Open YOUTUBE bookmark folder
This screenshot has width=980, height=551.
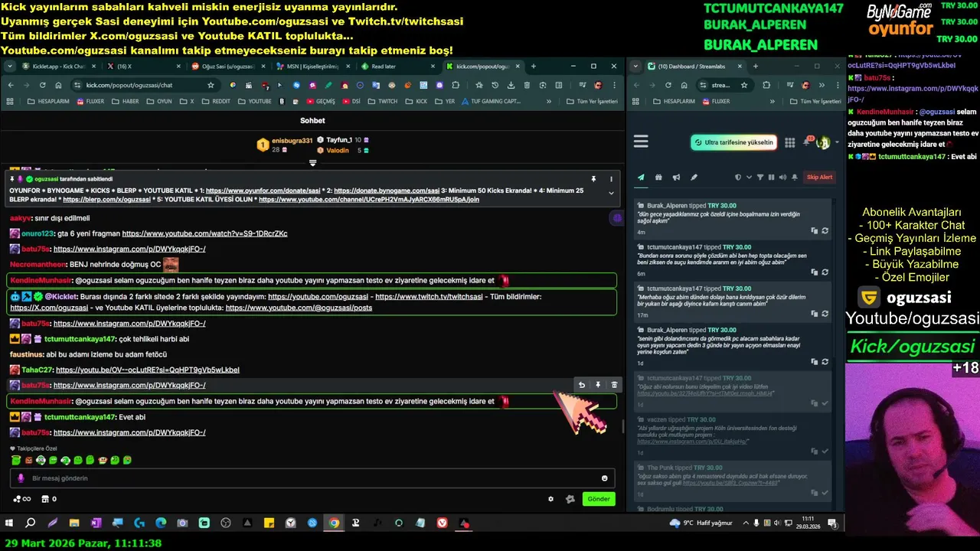pyautogui.click(x=254, y=101)
